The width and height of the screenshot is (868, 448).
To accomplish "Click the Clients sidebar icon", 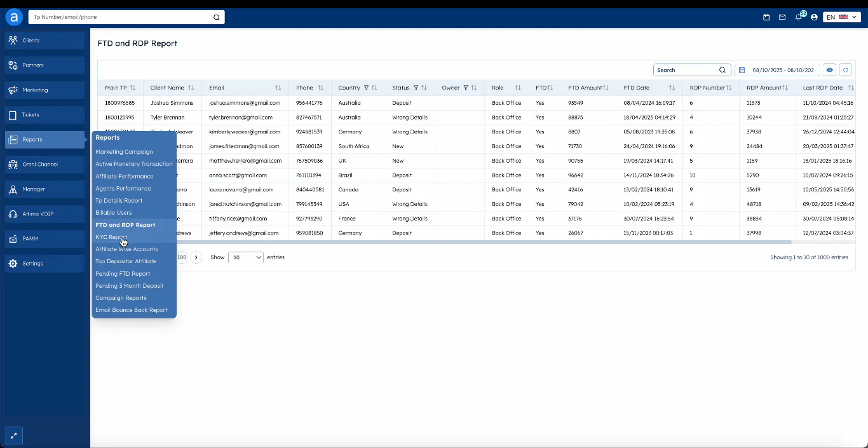I will (x=13, y=40).
